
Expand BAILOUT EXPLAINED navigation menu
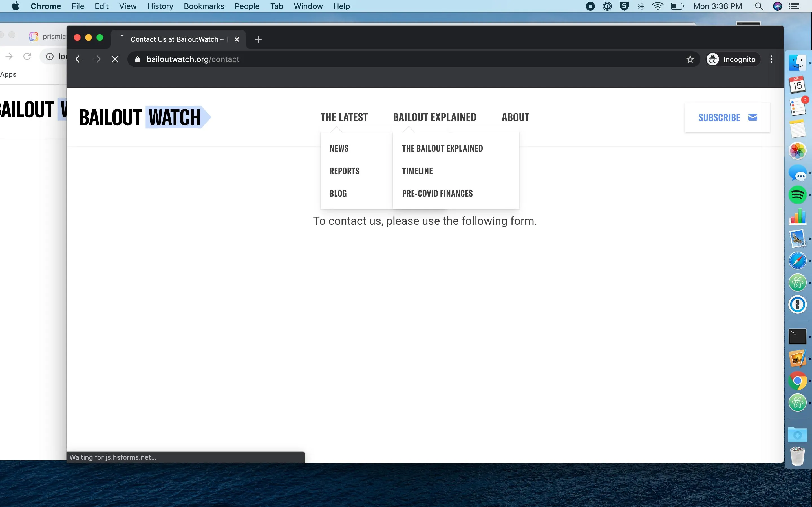tap(434, 117)
